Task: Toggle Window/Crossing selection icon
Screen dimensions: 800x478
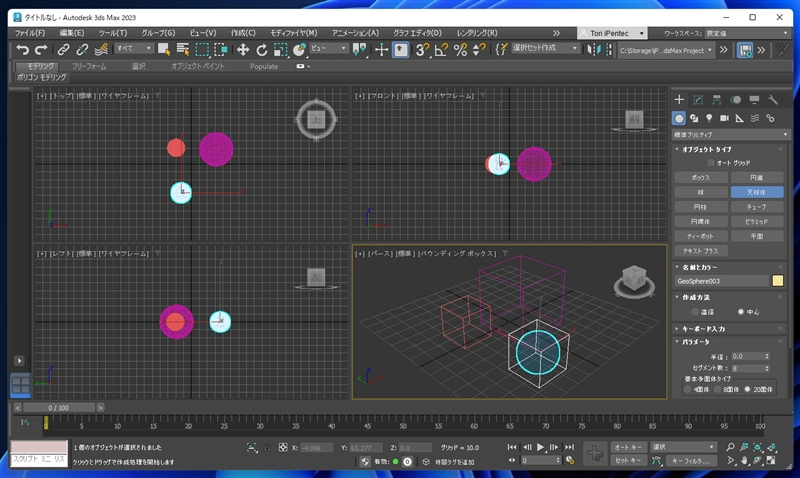Action: pos(221,49)
